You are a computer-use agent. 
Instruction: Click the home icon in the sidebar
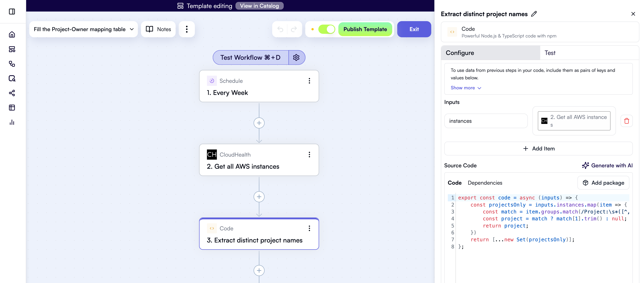12,34
